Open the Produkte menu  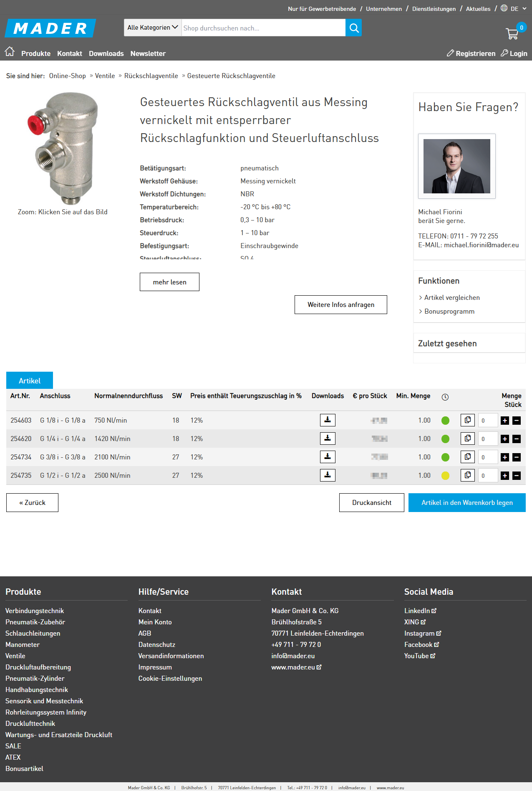coord(36,53)
